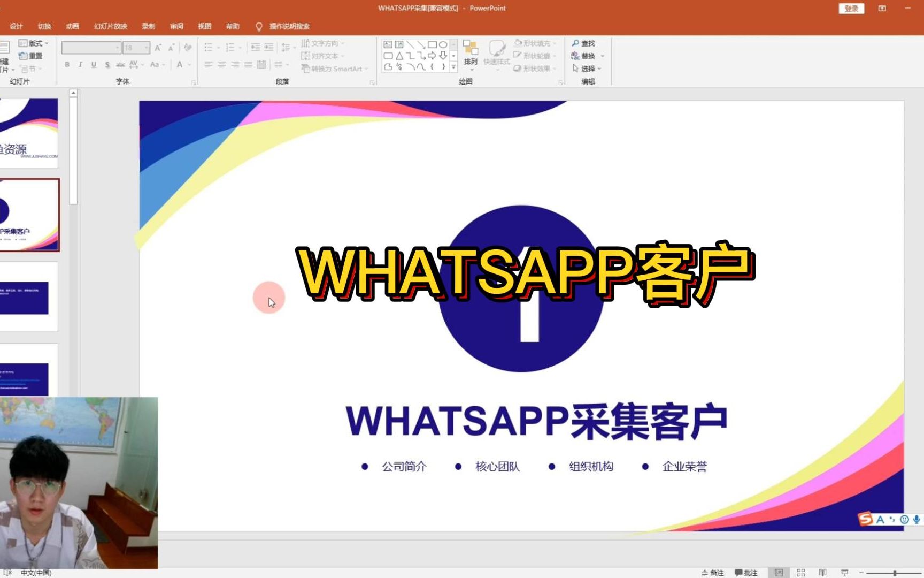Select the WHATSAPP采集客户 slide thumbnail
The image size is (924, 578).
tap(29, 215)
